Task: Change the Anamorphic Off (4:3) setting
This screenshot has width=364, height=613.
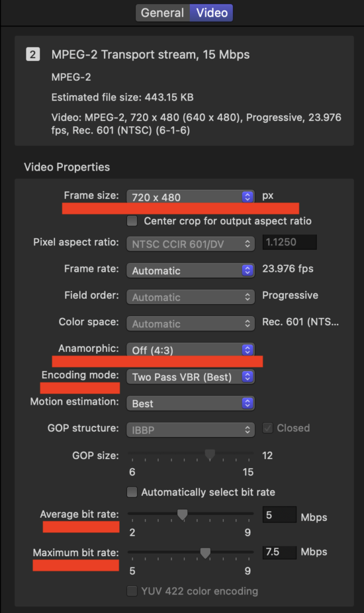Action: pyautogui.click(x=190, y=350)
